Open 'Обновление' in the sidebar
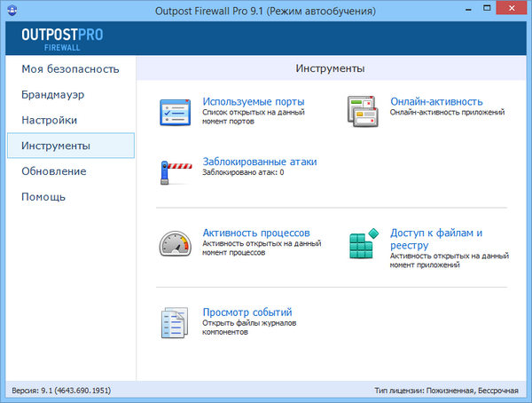 click(x=53, y=171)
